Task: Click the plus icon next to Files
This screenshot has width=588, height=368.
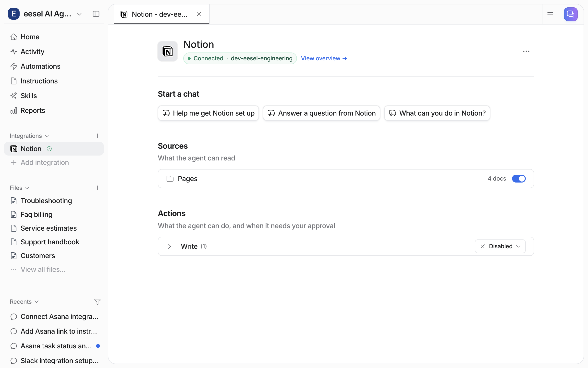Action: [98, 188]
